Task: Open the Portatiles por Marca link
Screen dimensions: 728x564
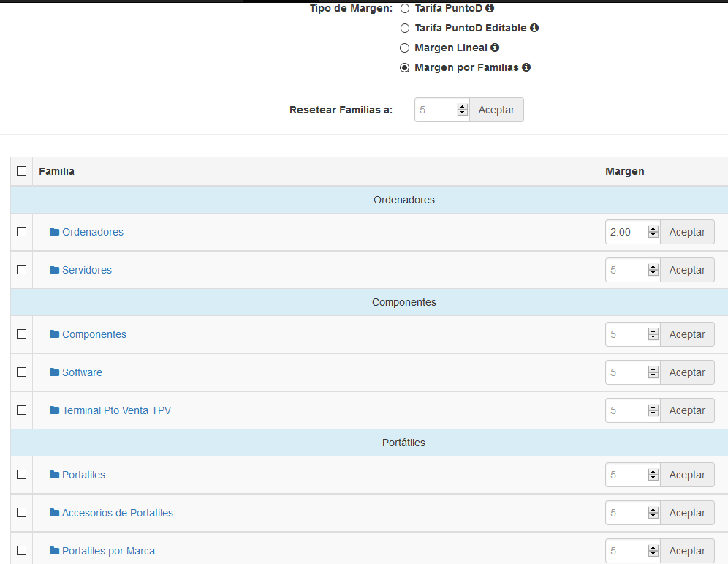Action: [108, 551]
